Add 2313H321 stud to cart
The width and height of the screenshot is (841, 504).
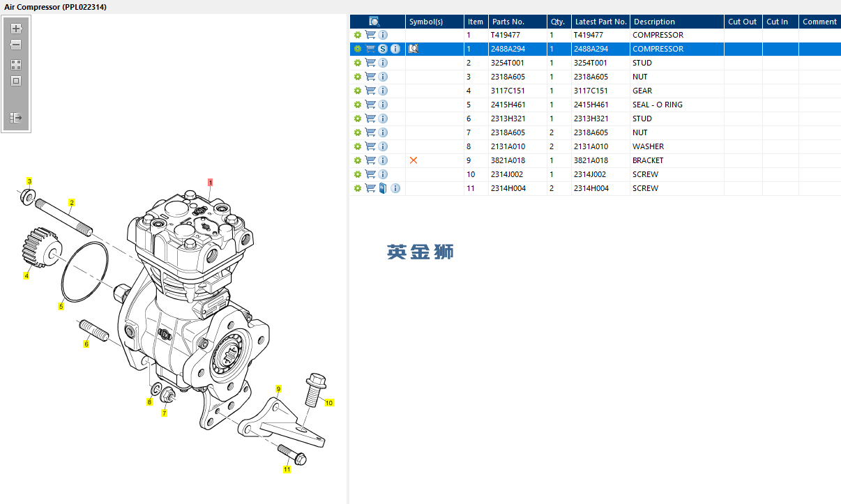click(x=370, y=119)
